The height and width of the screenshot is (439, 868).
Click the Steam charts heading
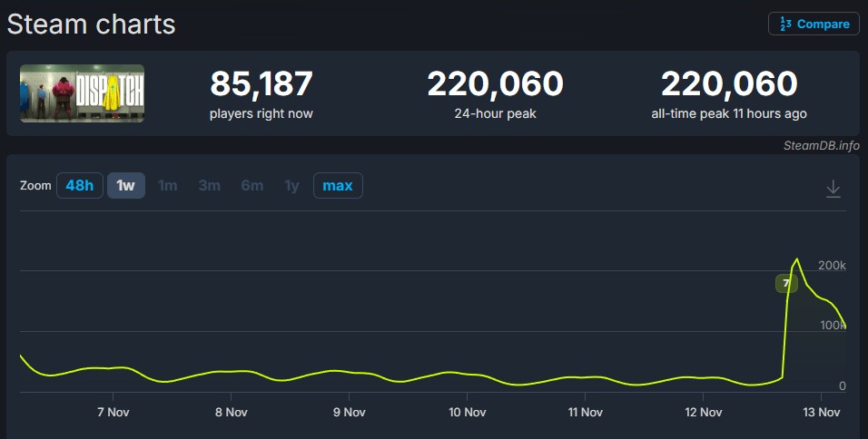tap(91, 24)
